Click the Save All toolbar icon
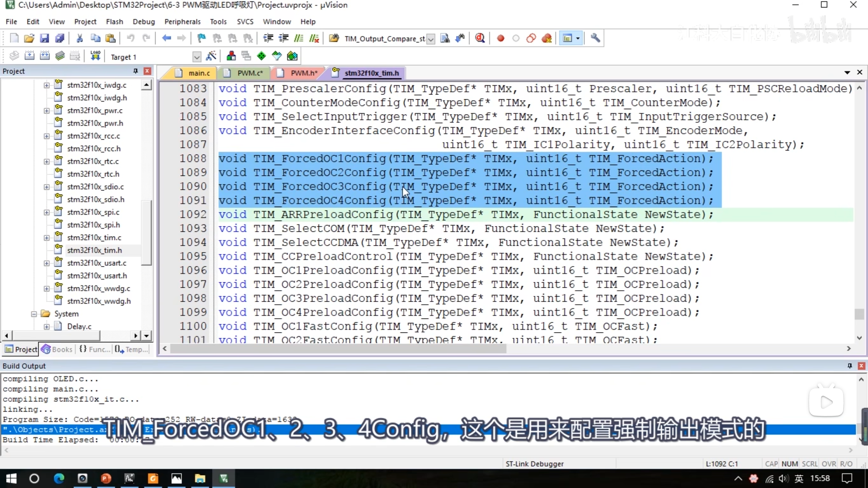Screen dimensions: 868x488 60,38
